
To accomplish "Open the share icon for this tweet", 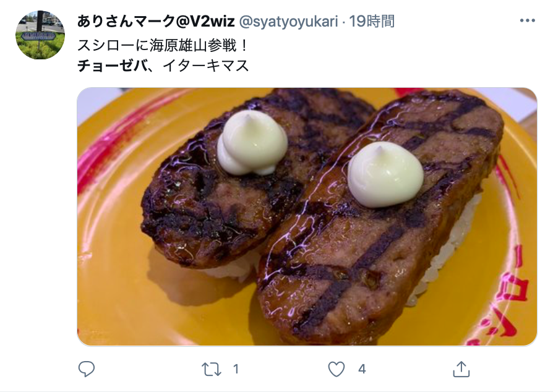I will point(461,369).
